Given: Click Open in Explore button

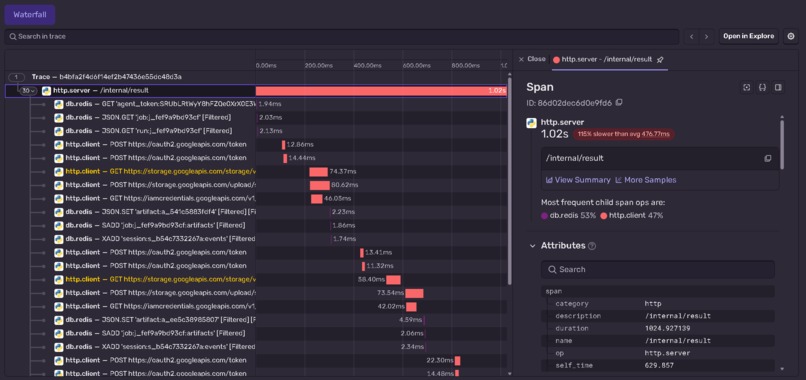Looking at the screenshot, I should click(748, 37).
